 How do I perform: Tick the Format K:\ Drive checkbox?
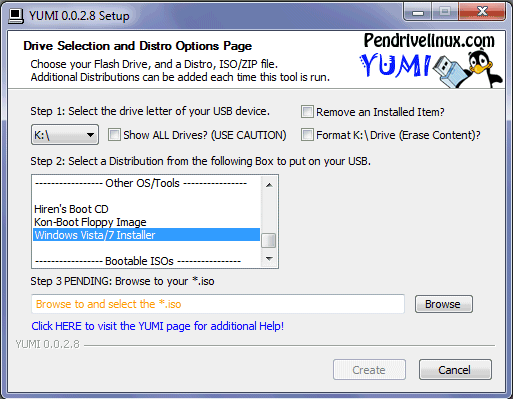[x=307, y=135]
